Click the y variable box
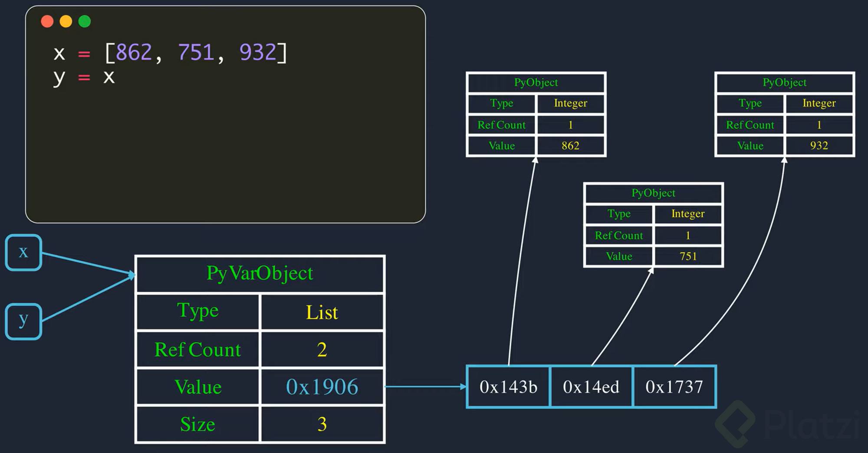 click(23, 321)
